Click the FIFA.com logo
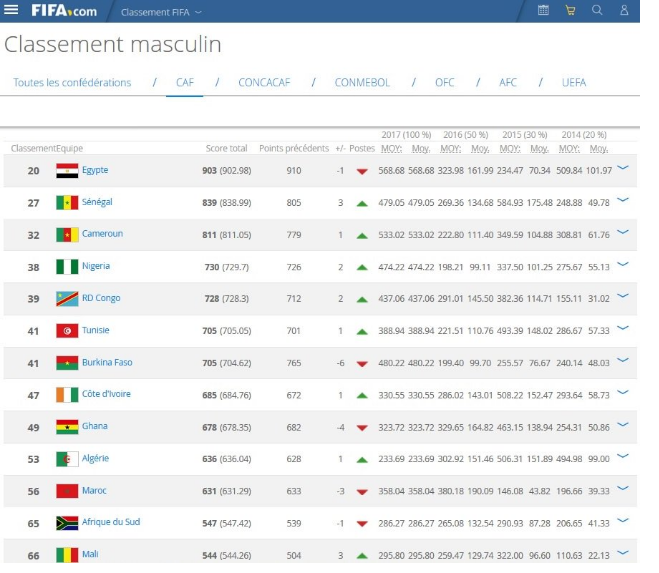Image resolution: width=659 pixels, height=573 pixels. 64,11
